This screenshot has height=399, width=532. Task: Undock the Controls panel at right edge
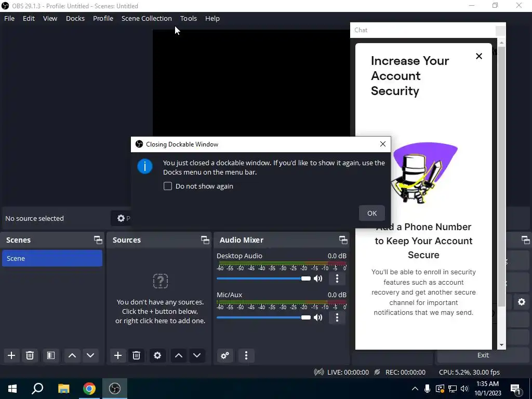[x=526, y=240]
